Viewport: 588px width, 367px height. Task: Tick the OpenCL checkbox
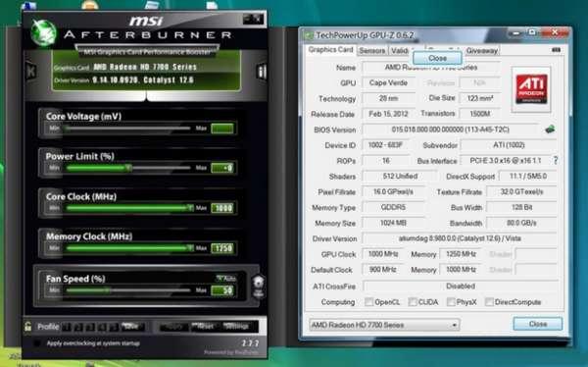[x=369, y=301]
